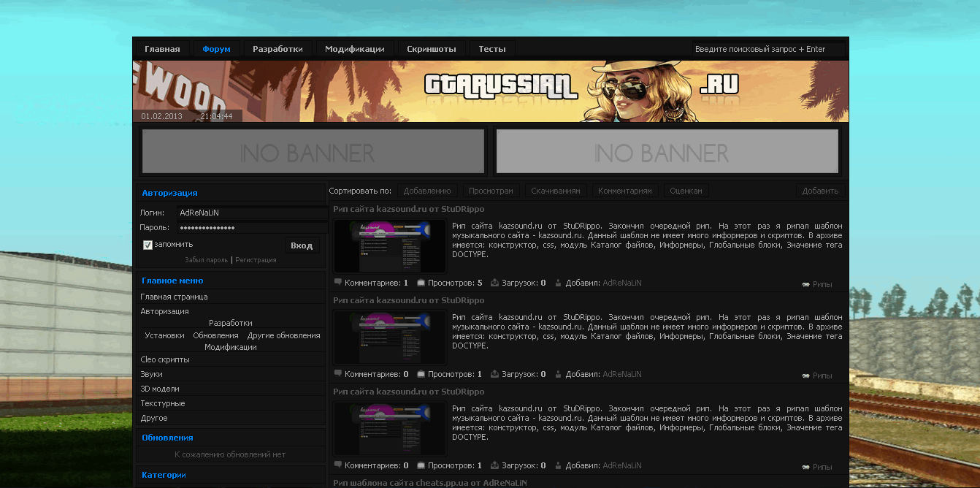This screenshot has height=488, width=980.
Task: Expand the 'Модификации' section in sidebar menu
Action: click(x=231, y=348)
